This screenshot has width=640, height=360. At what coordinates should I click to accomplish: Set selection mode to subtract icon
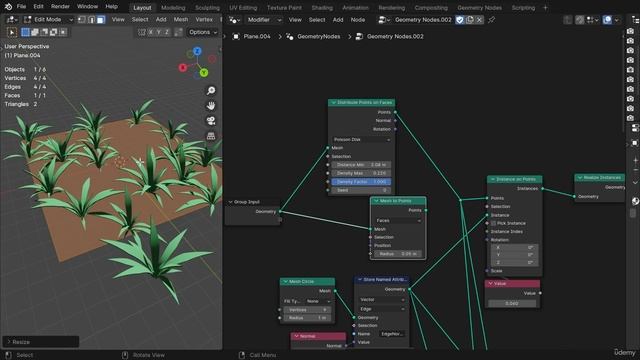(44, 32)
